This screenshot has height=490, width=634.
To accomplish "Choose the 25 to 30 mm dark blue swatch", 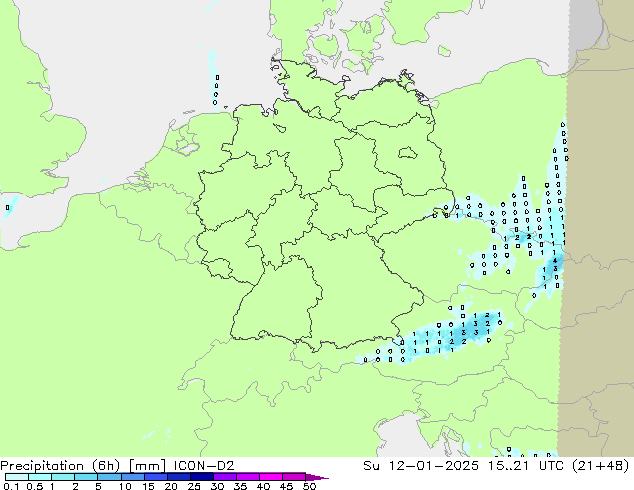I will (x=202, y=477).
